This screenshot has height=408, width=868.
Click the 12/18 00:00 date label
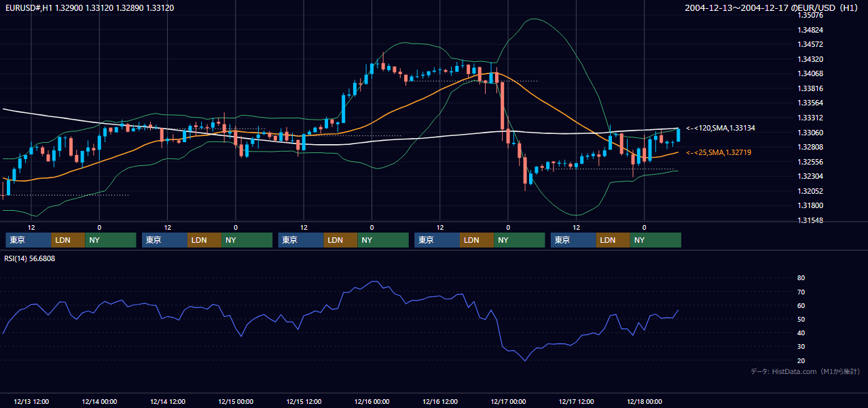click(x=645, y=401)
